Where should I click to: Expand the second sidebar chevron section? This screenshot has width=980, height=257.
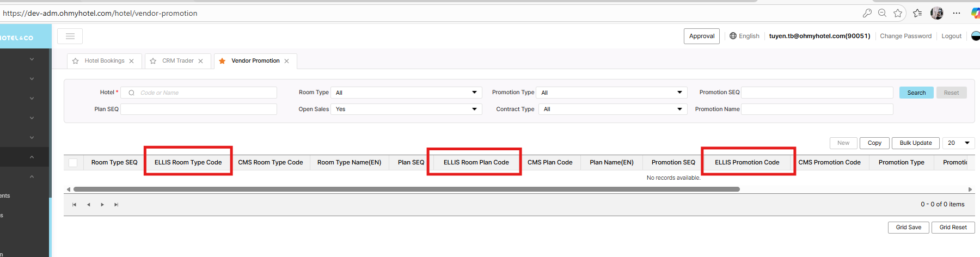pyautogui.click(x=32, y=78)
